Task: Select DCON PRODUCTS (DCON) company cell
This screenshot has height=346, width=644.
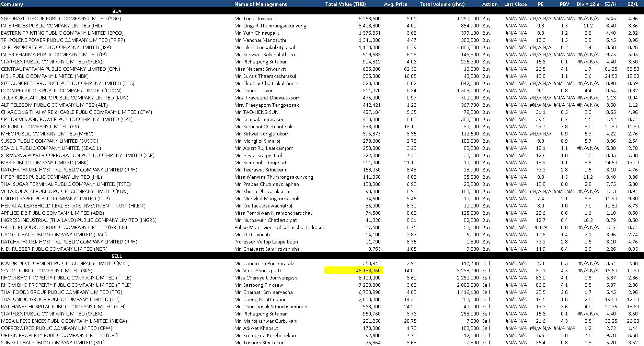Action: pos(61,91)
